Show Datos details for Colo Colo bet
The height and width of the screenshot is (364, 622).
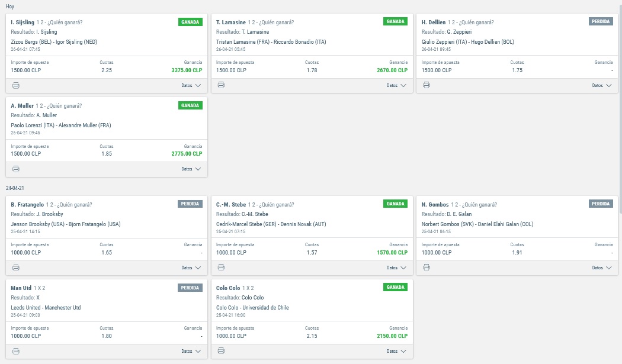(x=396, y=352)
